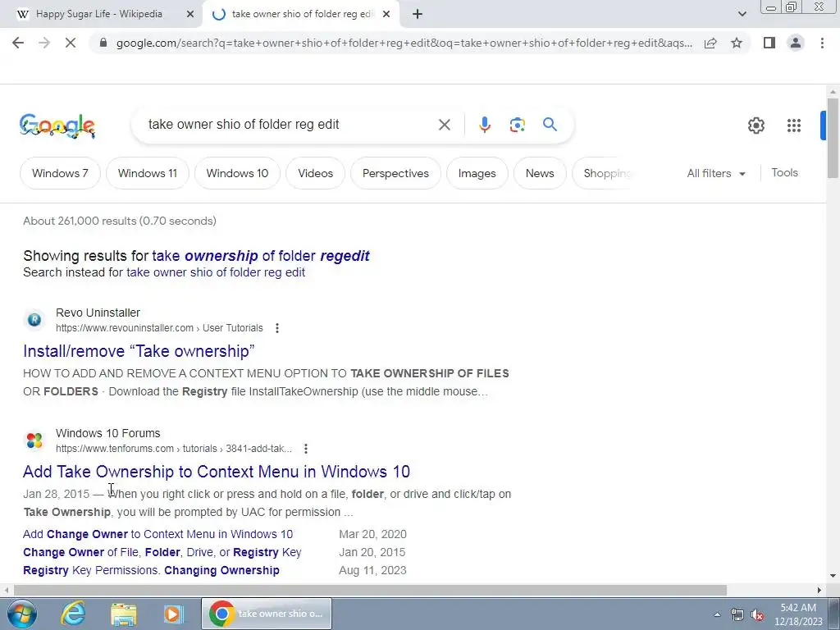Close the Happy Sugar Life Wikipedia tab

click(x=190, y=15)
